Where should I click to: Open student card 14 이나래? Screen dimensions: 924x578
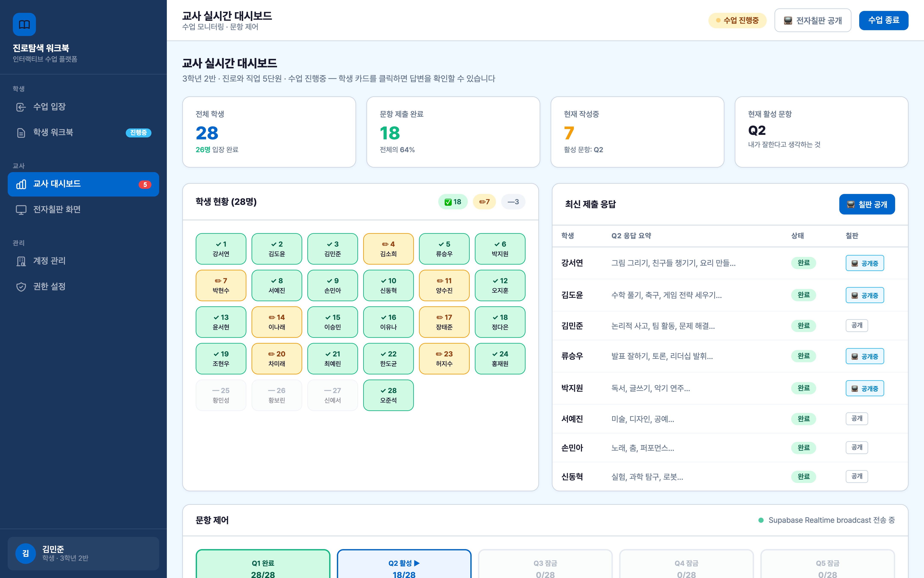pyautogui.click(x=277, y=322)
